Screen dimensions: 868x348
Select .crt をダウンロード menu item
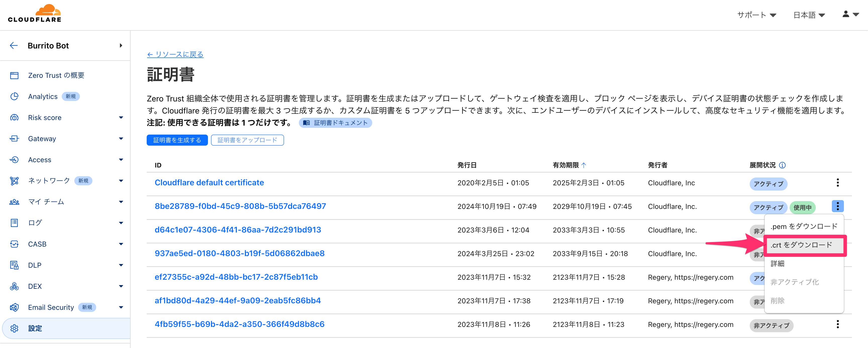[801, 245]
